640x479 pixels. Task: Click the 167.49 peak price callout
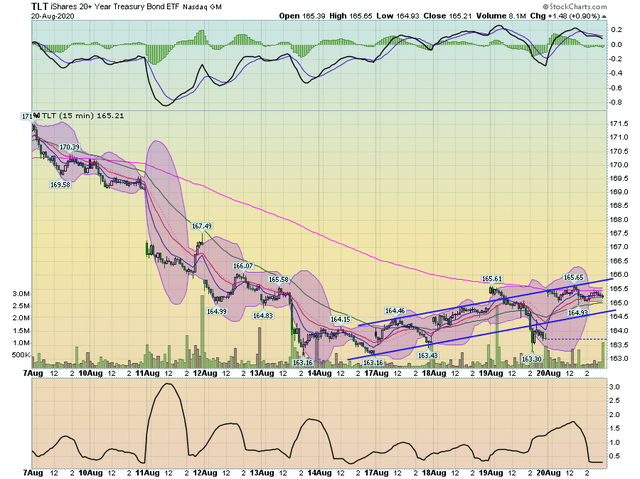(202, 226)
